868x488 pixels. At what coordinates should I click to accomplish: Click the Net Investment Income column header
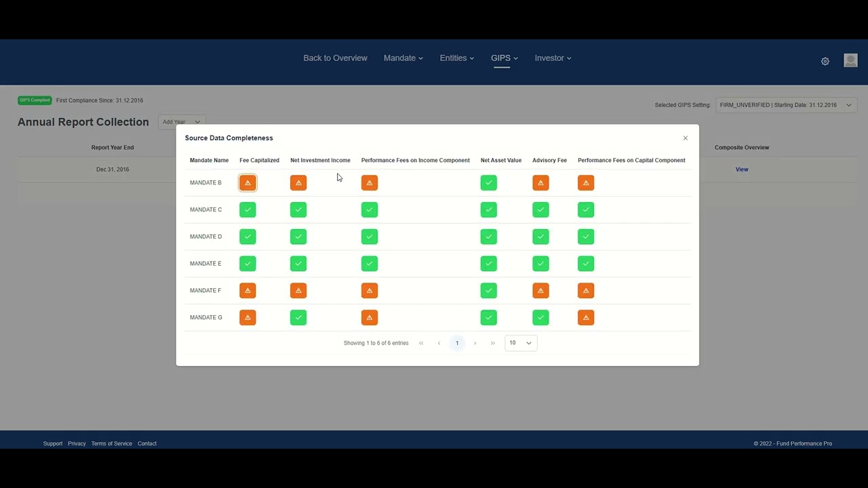point(320,161)
